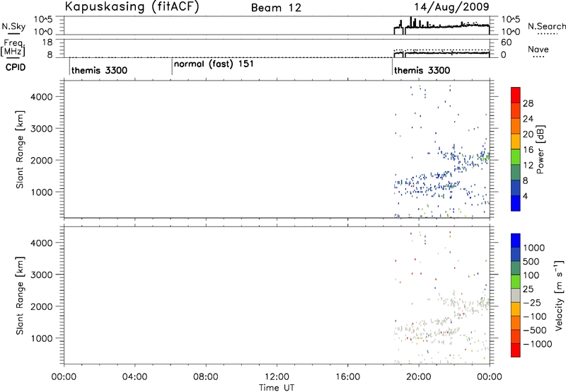
Task: Select the 'Beam 12' label
Action: point(276,8)
